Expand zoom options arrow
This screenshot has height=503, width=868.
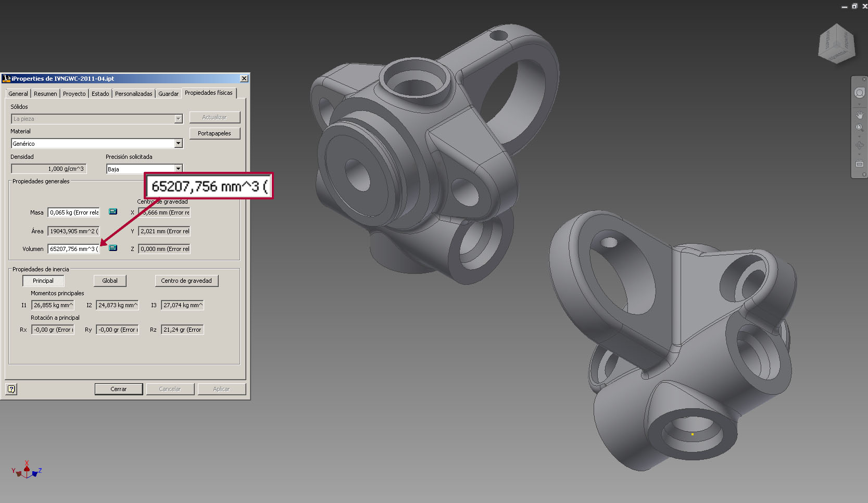coord(860,136)
